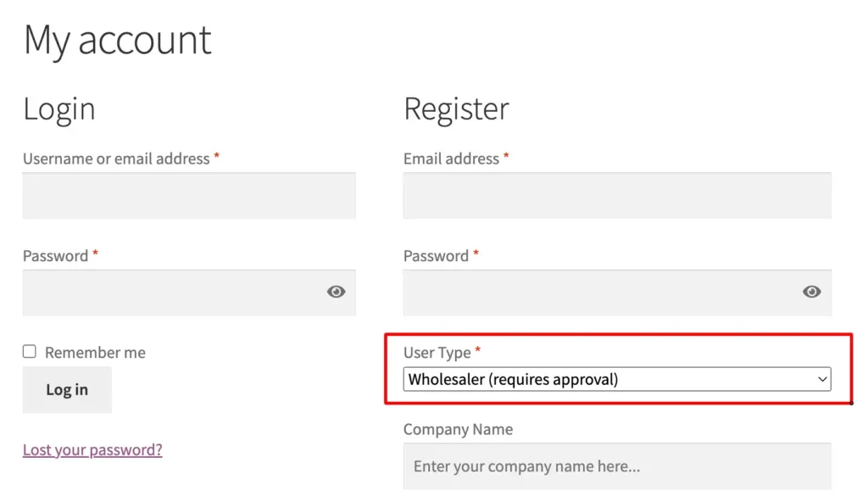This screenshot has width=868, height=502.
Task: Open the User Type dropdown
Action: point(617,379)
